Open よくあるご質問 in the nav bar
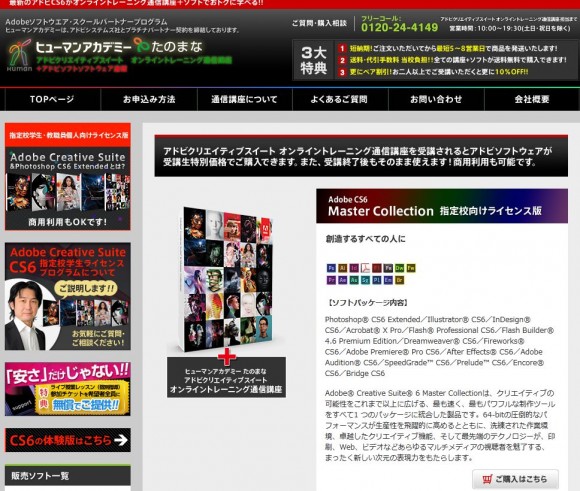 point(340,99)
